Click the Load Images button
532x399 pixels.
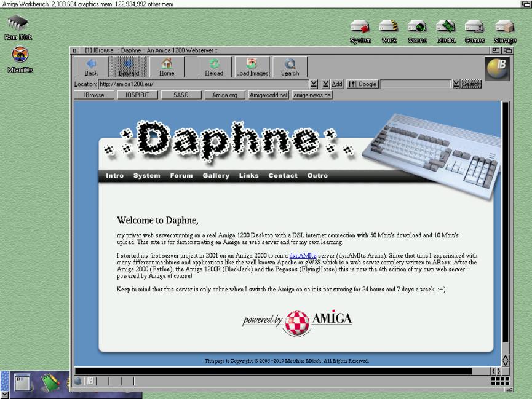252,67
